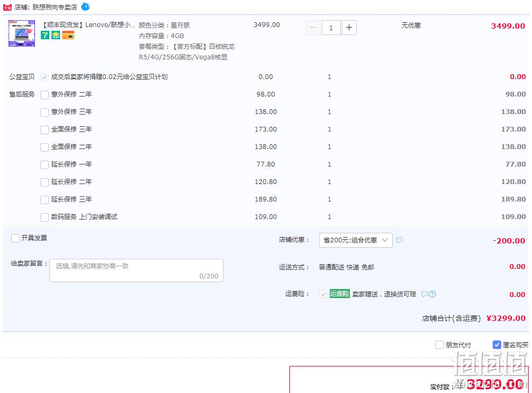Click the 成交后卖家将捐赠0.02元给公益宝贝计划 text
532x393 pixels.
pyautogui.click(x=109, y=77)
